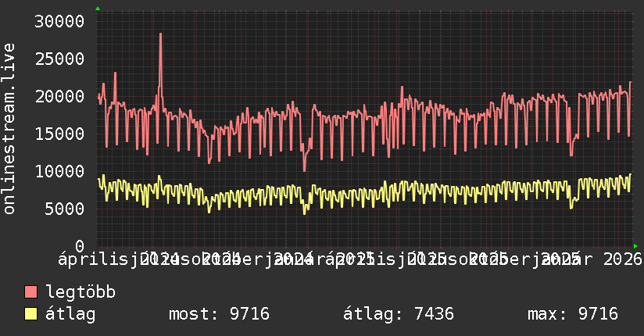Image resolution: width=644 pixels, height=336 pixels.
Task: Click the red legtöbb legend swatch
Action: point(30,292)
